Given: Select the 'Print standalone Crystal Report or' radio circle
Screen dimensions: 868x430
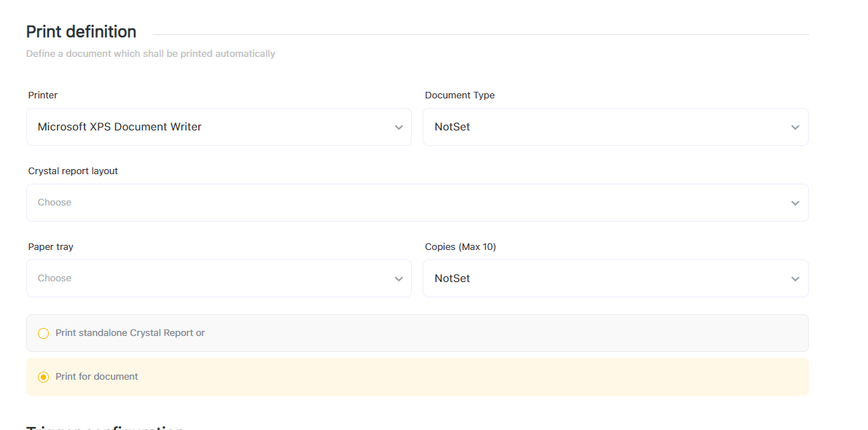Looking at the screenshot, I should pos(43,333).
